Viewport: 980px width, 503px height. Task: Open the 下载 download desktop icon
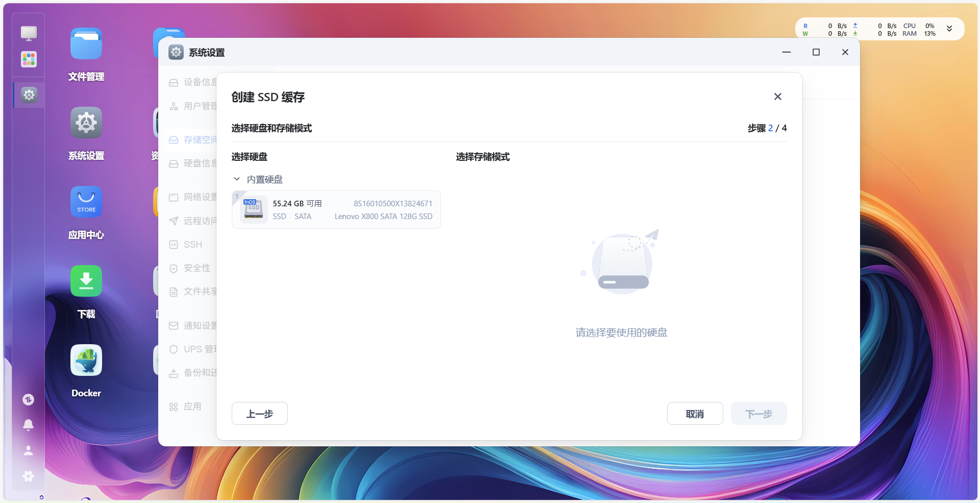click(x=86, y=281)
